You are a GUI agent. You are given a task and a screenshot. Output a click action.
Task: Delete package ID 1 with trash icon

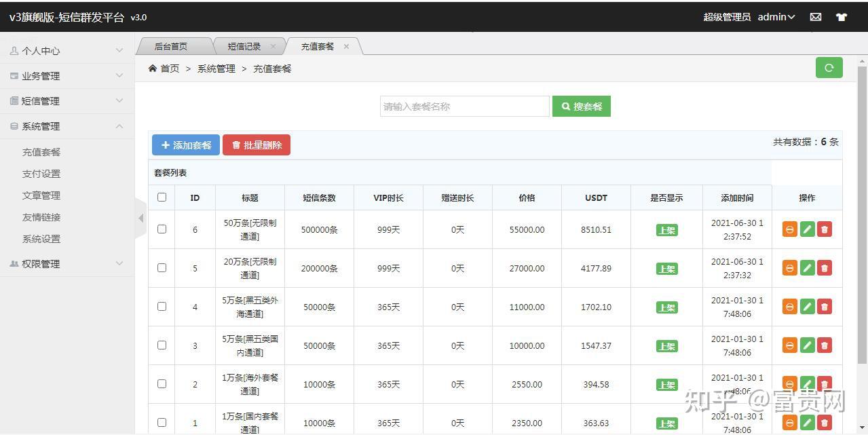point(824,423)
